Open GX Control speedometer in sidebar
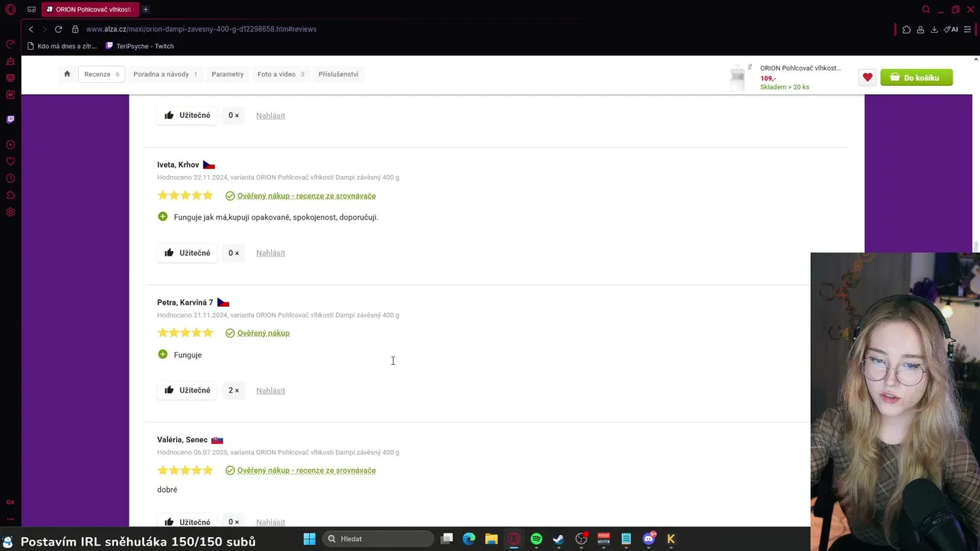The width and height of the screenshot is (980, 551). (10, 44)
